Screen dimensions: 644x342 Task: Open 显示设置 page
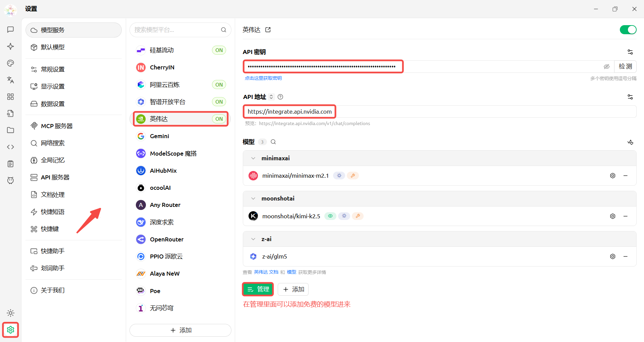[x=73, y=87]
